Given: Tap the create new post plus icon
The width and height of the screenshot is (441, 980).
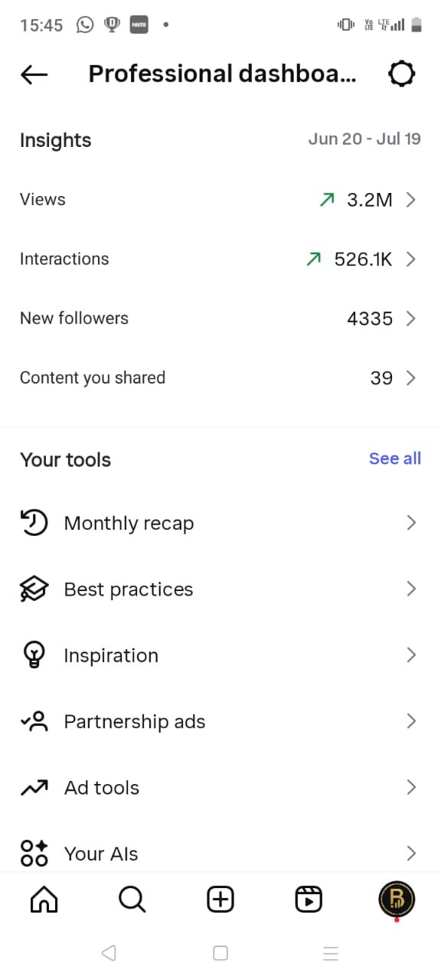Looking at the screenshot, I should click(220, 900).
